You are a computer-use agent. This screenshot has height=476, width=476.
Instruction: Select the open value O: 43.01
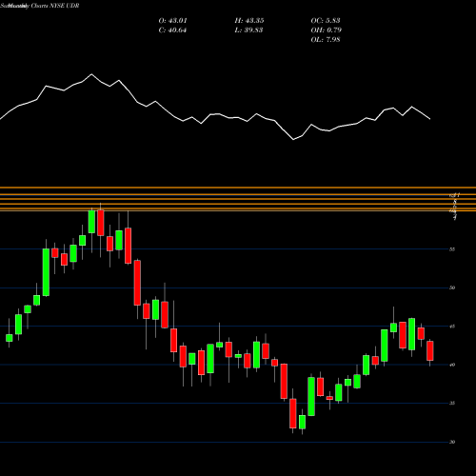pyautogui.click(x=173, y=21)
